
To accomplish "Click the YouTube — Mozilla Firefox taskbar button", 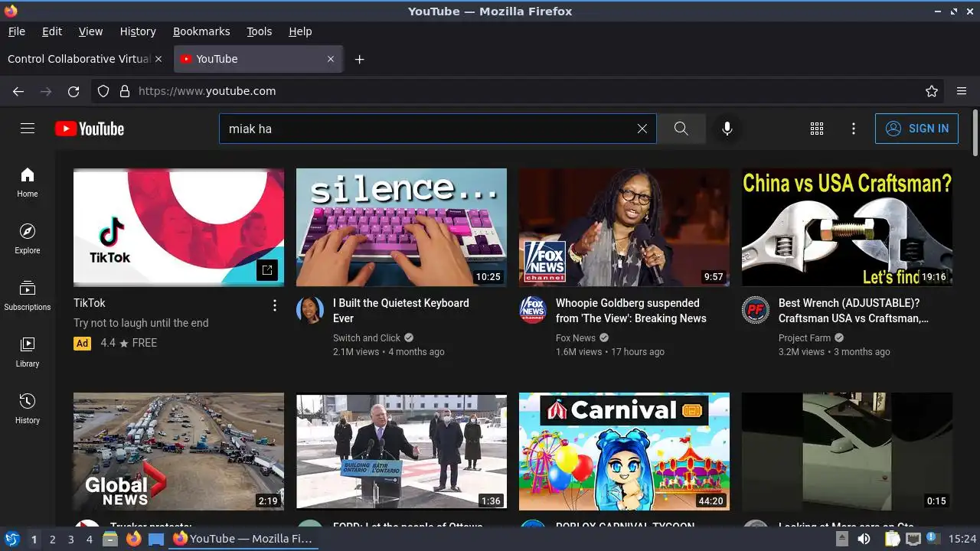I will 243,539.
